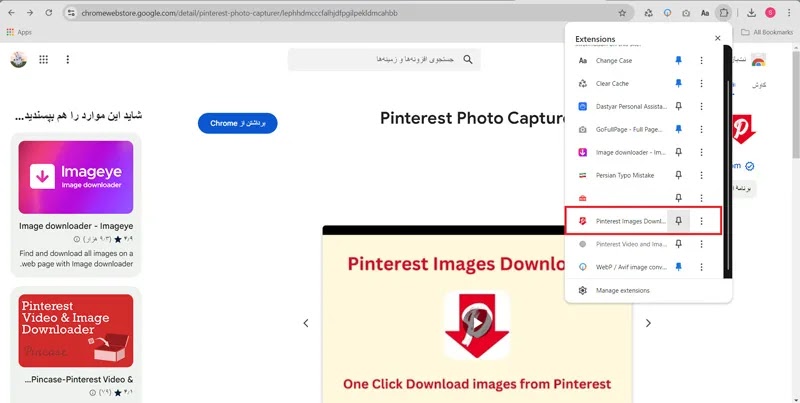Open more actions for Persian Typo Mistake
The image size is (800, 403).
point(702,175)
